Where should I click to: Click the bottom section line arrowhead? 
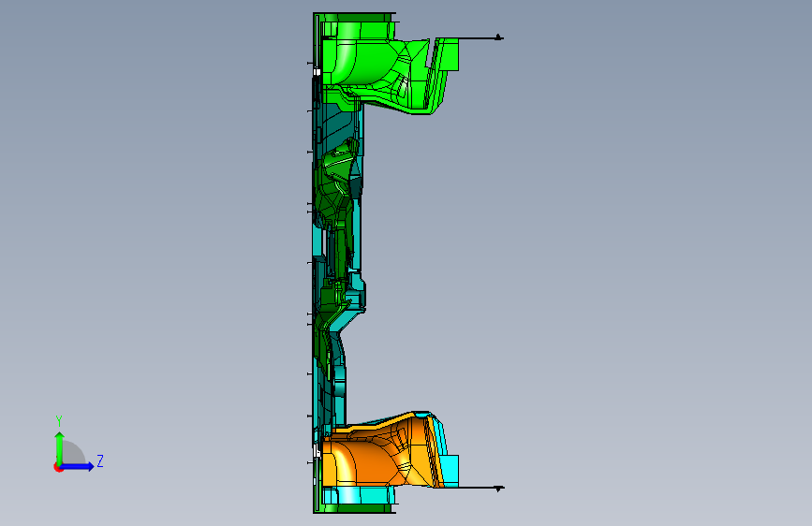point(498,489)
